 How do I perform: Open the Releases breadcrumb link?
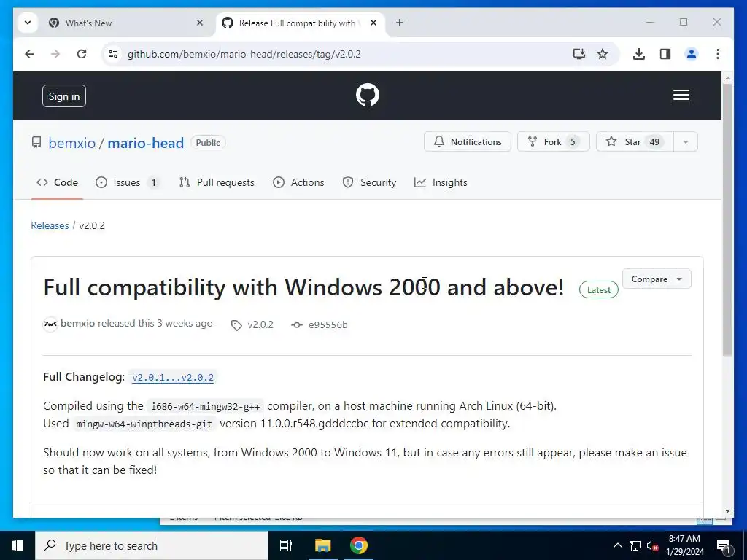pos(50,226)
